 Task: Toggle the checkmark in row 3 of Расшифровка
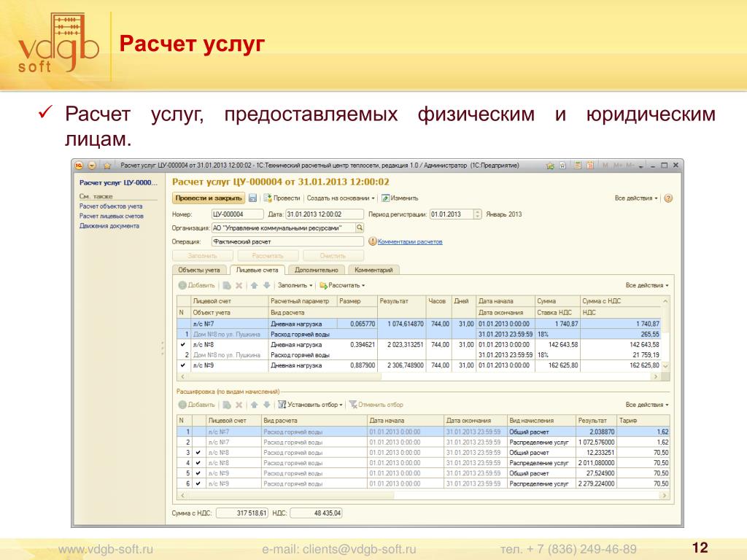click(x=198, y=452)
